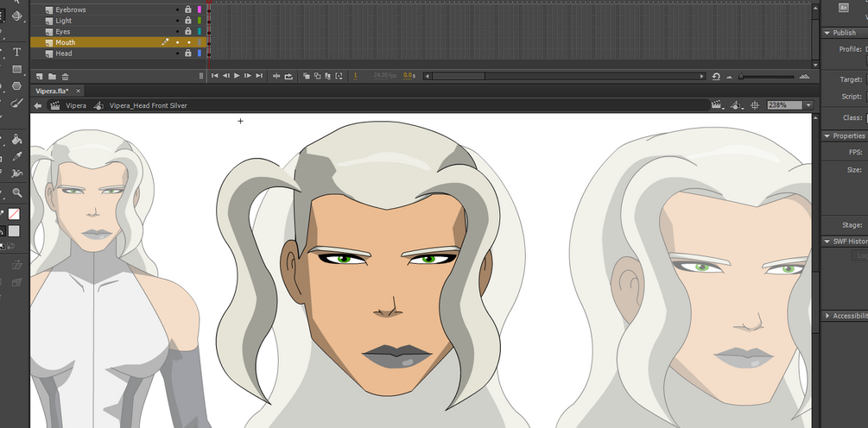Select the Eyebrows layer
The width and height of the screenshot is (868, 428).
[71, 9]
